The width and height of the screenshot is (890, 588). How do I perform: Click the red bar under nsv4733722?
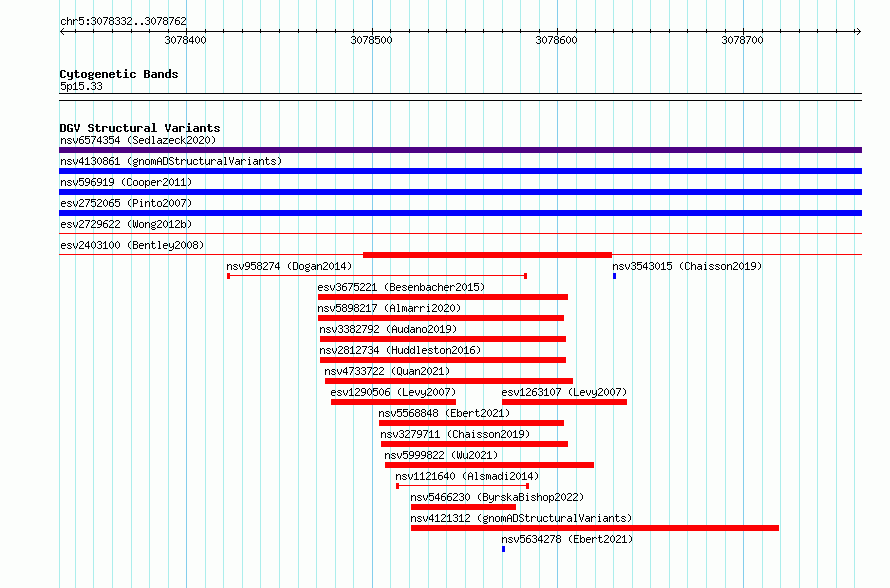[449, 381]
